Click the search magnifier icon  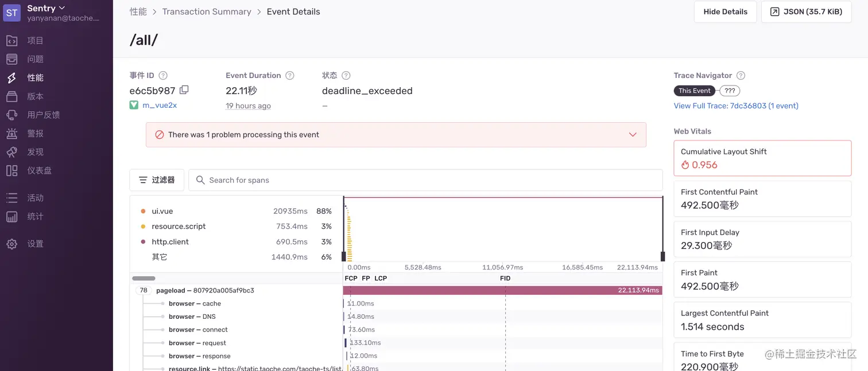click(x=200, y=180)
